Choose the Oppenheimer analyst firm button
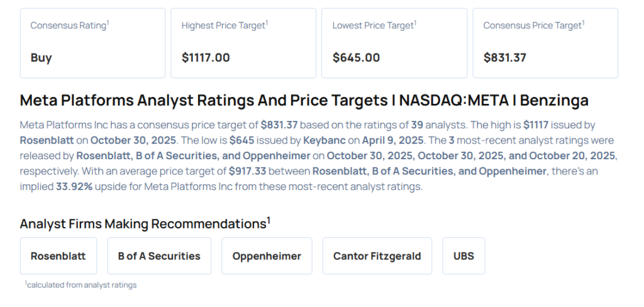The height and width of the screenshot is (307, 644). point(267,256)
